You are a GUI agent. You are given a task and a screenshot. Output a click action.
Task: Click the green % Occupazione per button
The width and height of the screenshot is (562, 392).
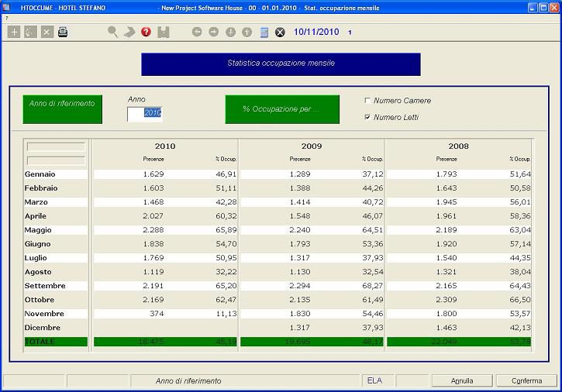[282, 109]
